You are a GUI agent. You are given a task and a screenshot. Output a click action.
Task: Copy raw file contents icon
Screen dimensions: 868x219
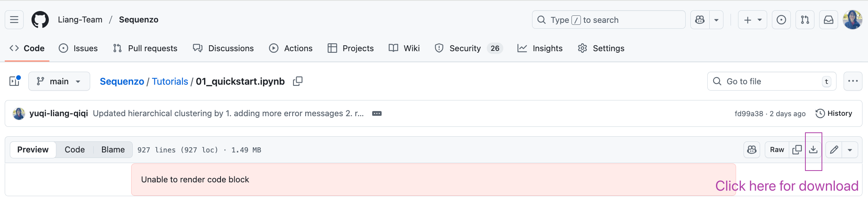coord(797,150)
